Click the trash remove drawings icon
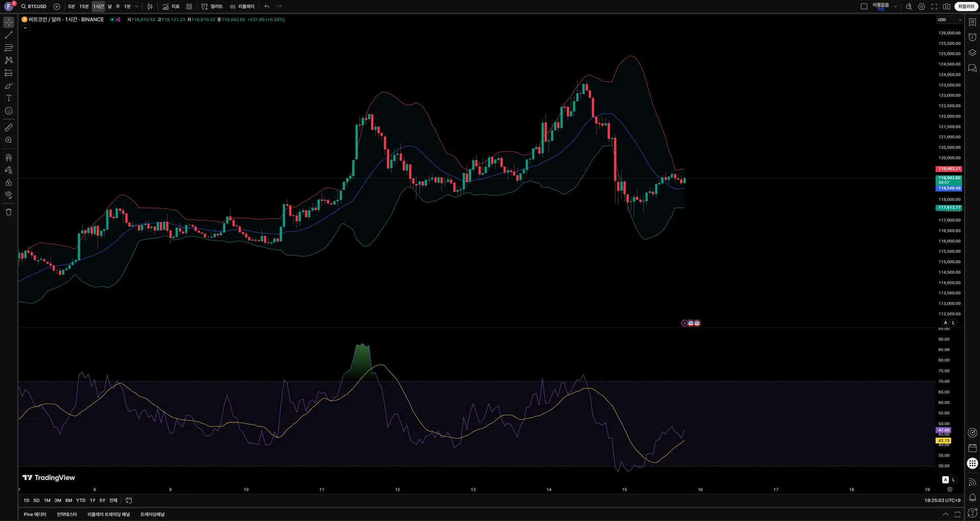980x521 pixels. 9,212
